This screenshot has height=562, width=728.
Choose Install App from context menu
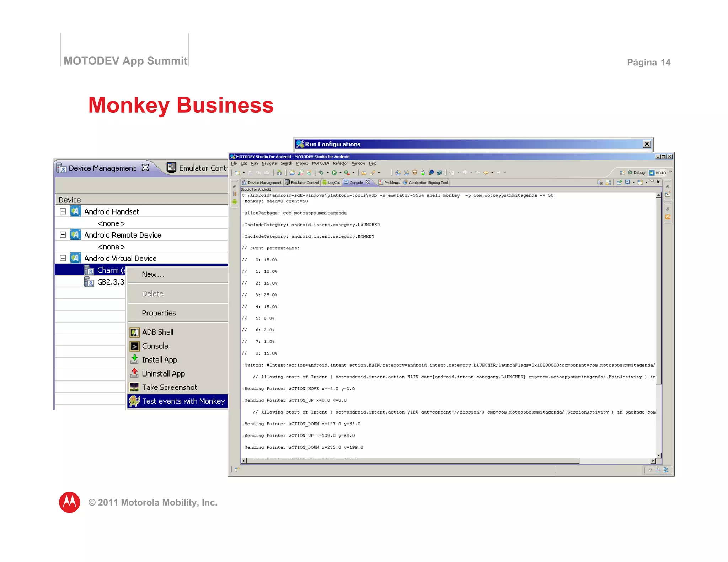[178, 360]
